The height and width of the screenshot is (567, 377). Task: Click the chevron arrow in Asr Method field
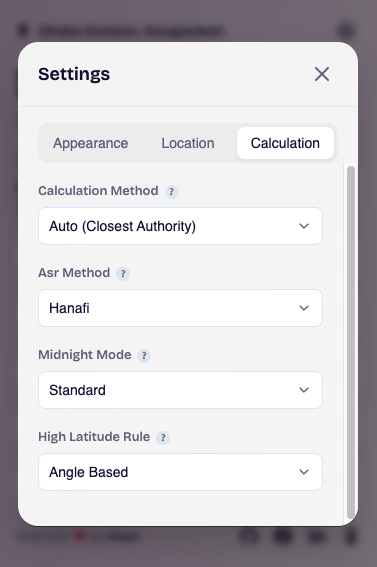pos(304,308)
